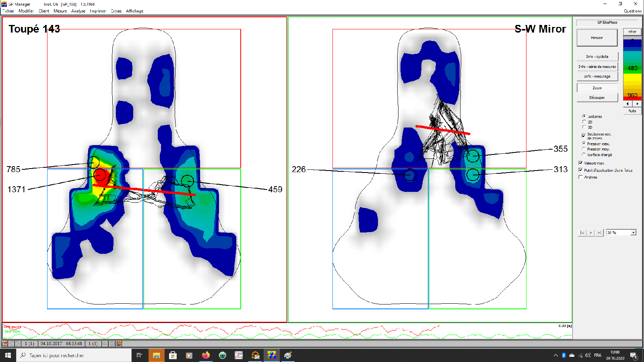Open the 30 % playback speed dropdown
644x362 pixels.
[633, 232]
